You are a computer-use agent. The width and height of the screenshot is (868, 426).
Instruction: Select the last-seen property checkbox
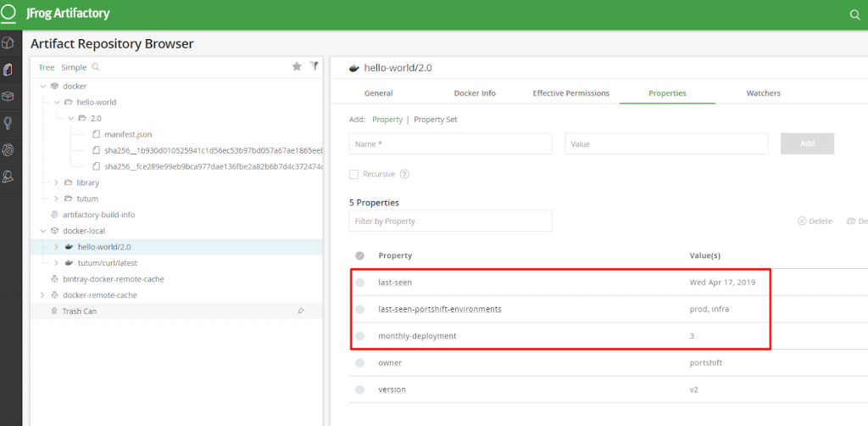coord(360,282)
